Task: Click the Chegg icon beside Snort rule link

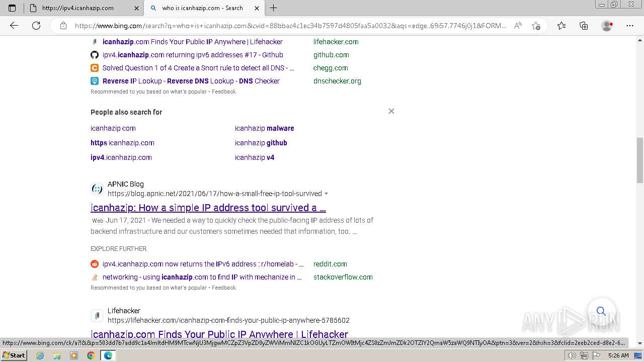Action: (x=95, y=68)
